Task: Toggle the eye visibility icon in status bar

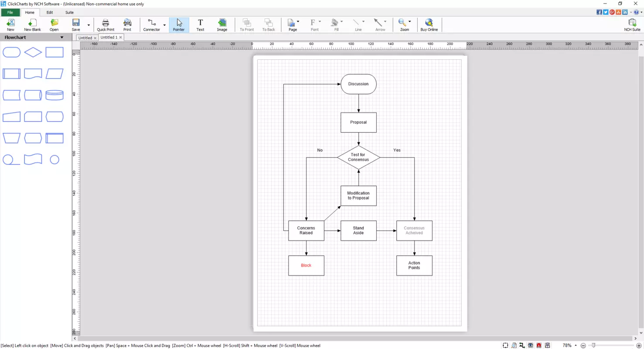Action: tap(531, 346)
